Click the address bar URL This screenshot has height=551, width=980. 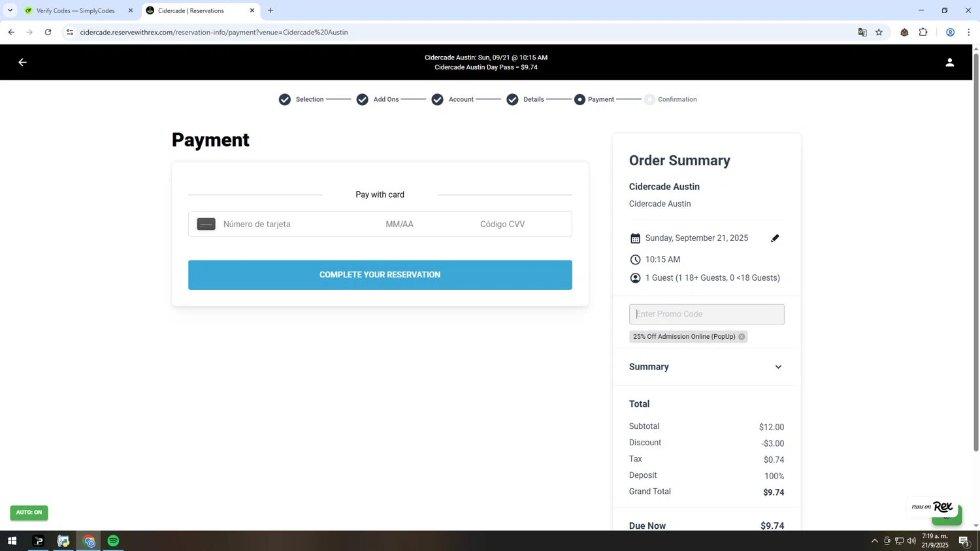coord(214,32)
